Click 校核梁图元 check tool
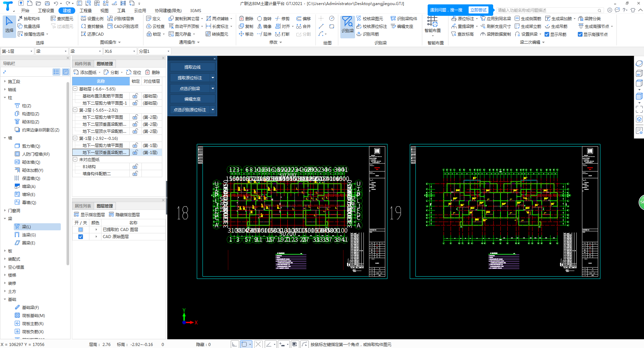Image resolution: width=644 pixels, height=348 pixels. click(x=370, y=18)
